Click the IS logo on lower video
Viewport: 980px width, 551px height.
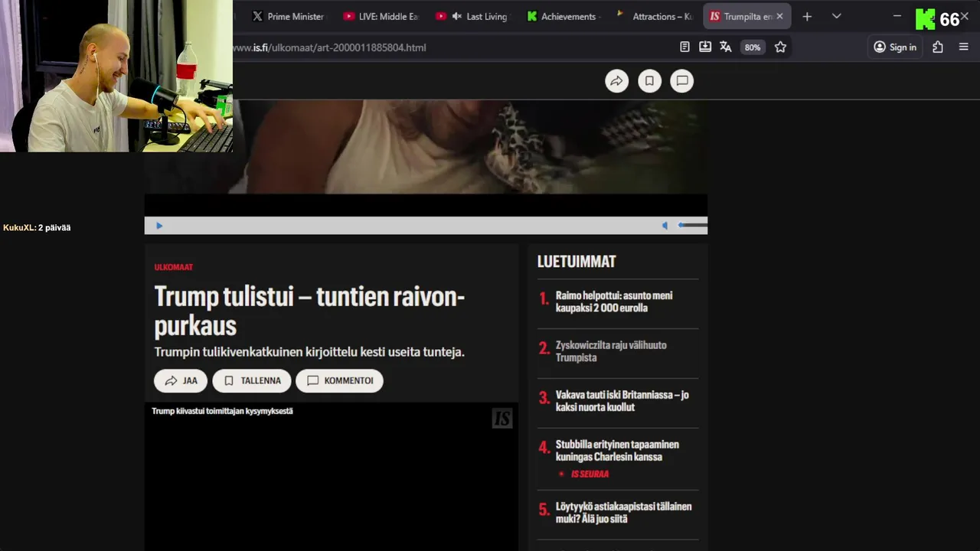(x=501, y=418)
